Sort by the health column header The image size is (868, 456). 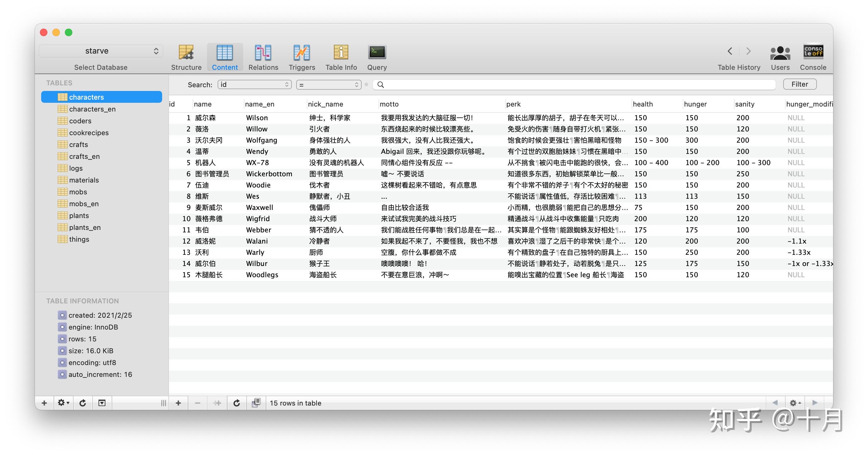tap(658, 104)
